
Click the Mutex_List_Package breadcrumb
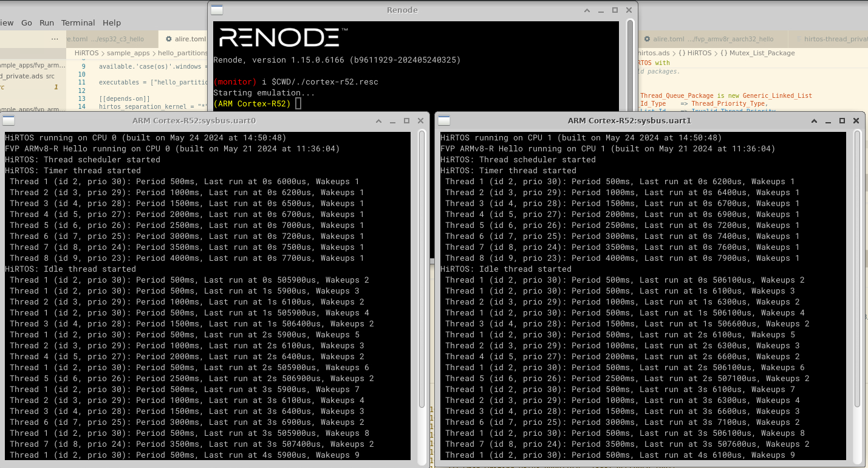(x=757, y=53)
